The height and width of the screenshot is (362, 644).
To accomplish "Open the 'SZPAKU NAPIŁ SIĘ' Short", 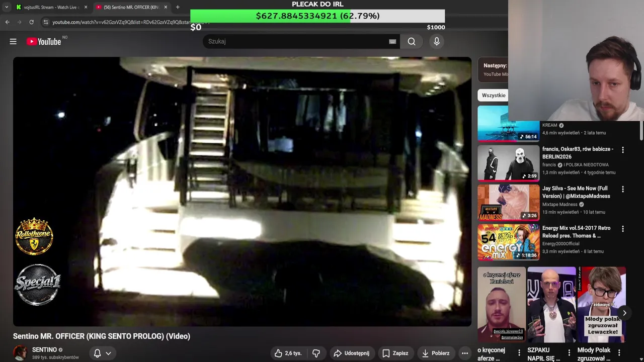I will point(551,305).
